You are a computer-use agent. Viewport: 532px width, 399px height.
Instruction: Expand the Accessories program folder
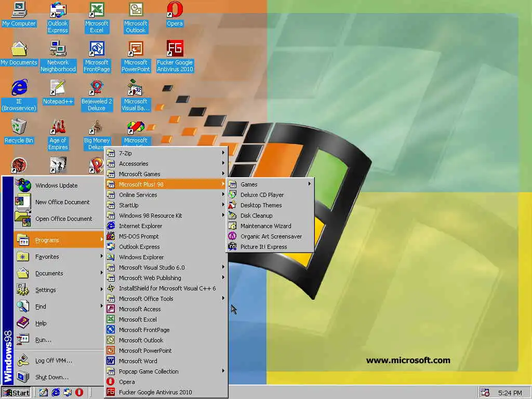[166, 164]
